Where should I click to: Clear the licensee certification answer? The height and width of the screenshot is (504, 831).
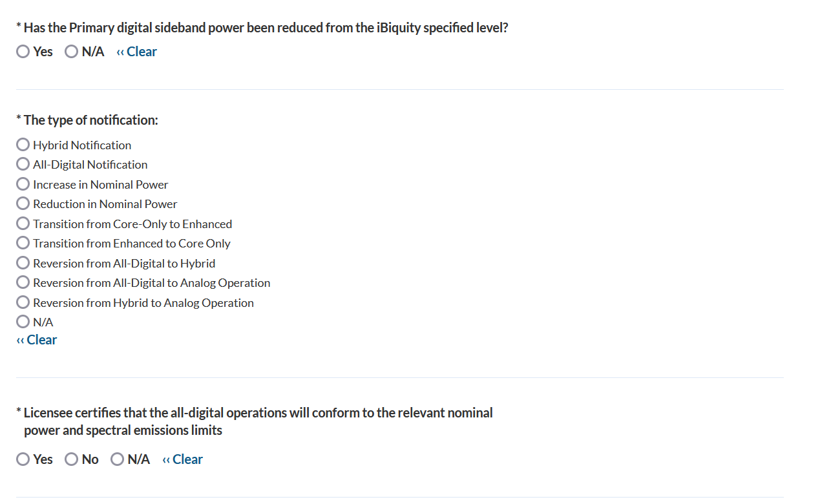click(183, 459)
